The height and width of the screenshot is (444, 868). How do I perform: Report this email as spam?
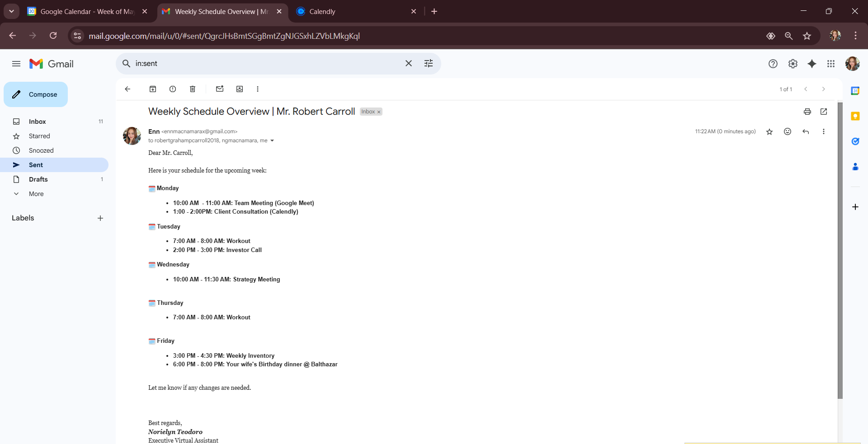point(173,89)
